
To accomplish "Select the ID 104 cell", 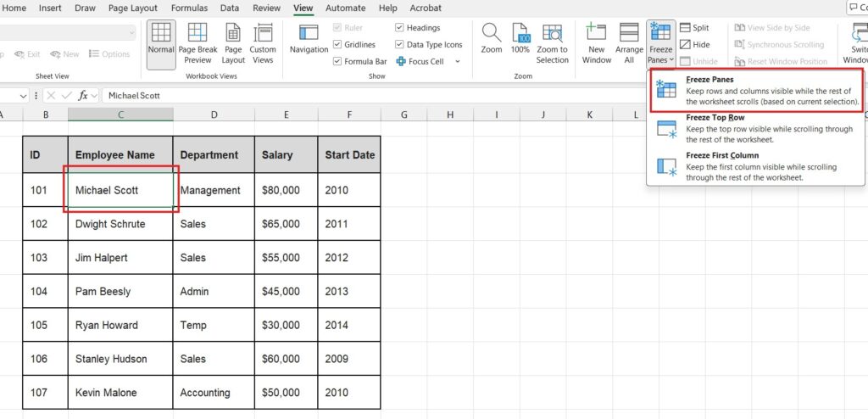I will [46, 292].
